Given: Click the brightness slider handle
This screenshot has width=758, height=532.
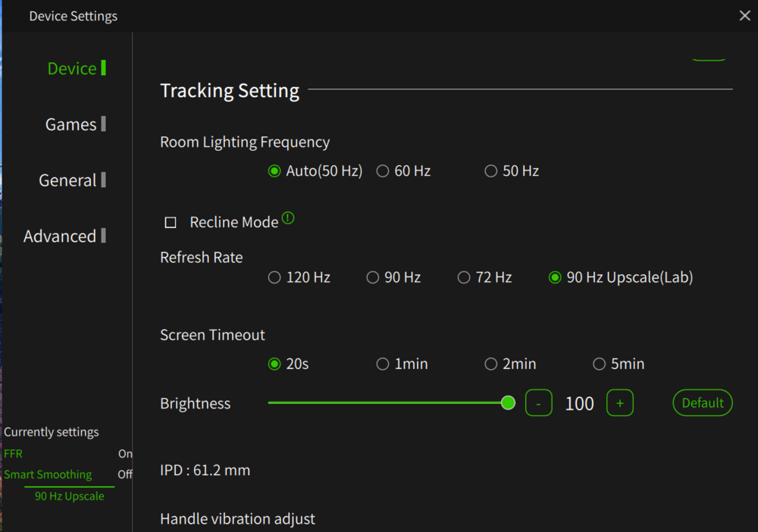Looking at the screenshot, I should click(508, 403).
